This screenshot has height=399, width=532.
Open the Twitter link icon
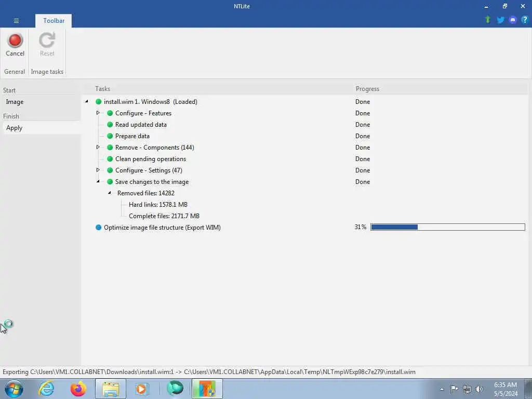(500, 20)
